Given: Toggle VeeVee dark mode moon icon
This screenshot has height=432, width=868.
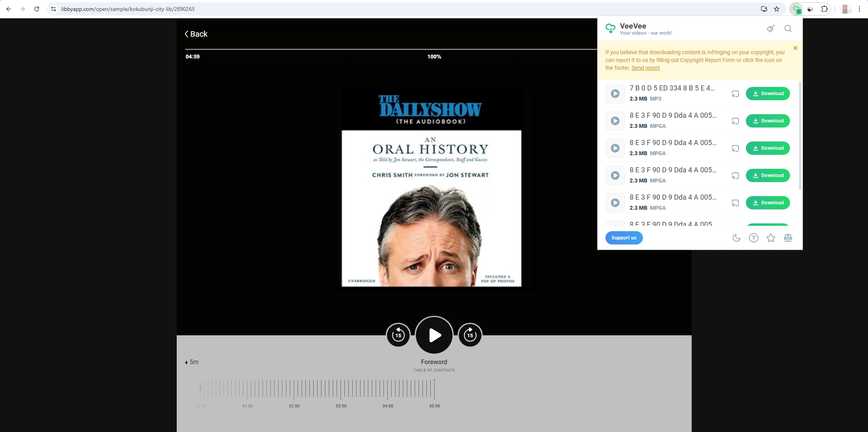Looking at the screenshot, I should point(736,238).
